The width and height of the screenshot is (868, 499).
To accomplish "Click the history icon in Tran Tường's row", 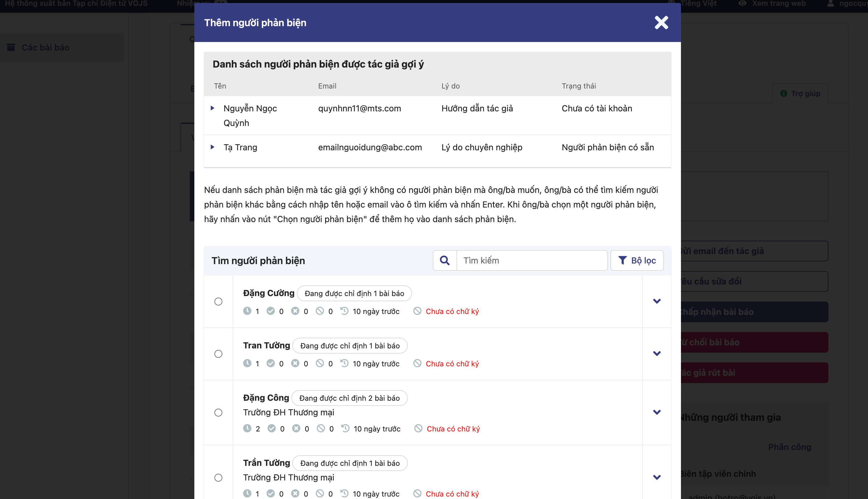I will (x=344, y=363).
